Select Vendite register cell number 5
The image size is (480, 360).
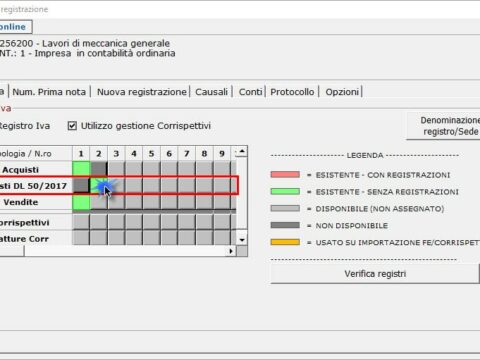[151, 202]
